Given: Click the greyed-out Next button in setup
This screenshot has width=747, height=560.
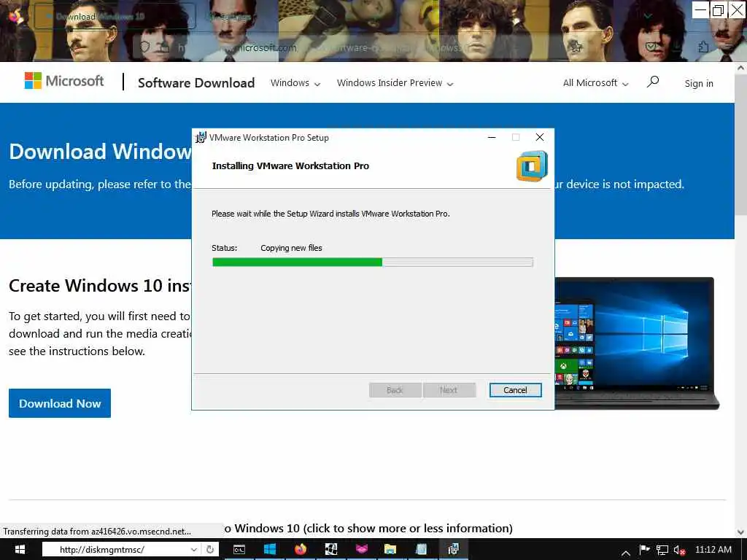Looking at the screenshot, I should pyautogui.click(x=449, y=390).
